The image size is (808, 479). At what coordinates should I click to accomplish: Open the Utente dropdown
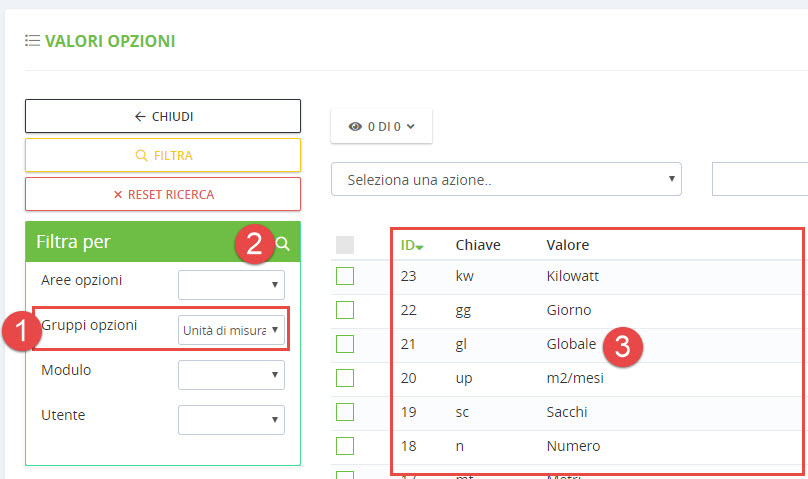pyautogui.click(x=231, y=419)
